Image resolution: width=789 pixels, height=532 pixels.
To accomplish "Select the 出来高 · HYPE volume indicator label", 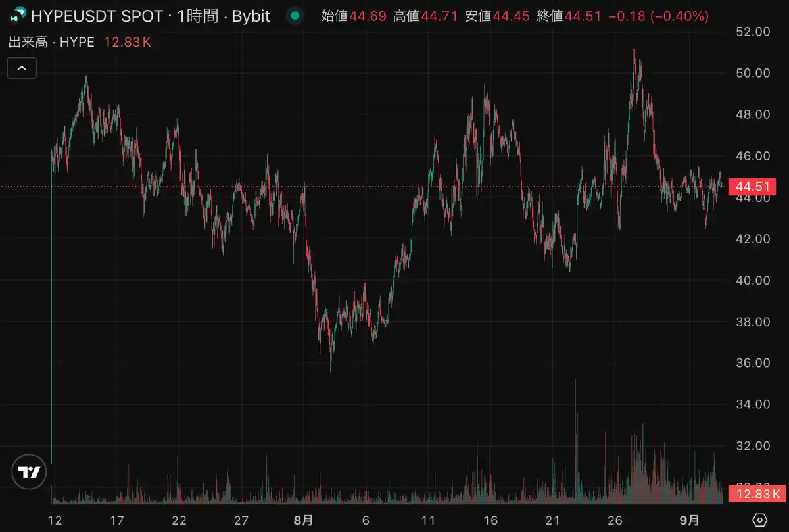I will coord(51,42).
